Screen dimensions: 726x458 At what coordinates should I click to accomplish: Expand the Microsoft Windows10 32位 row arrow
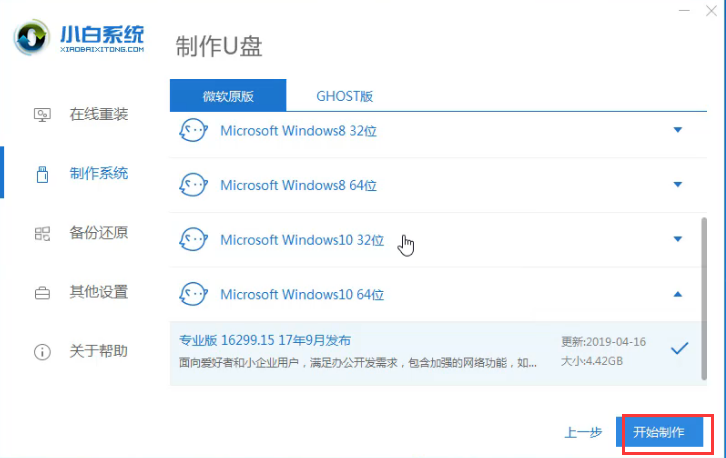click(x=678, y=239)
